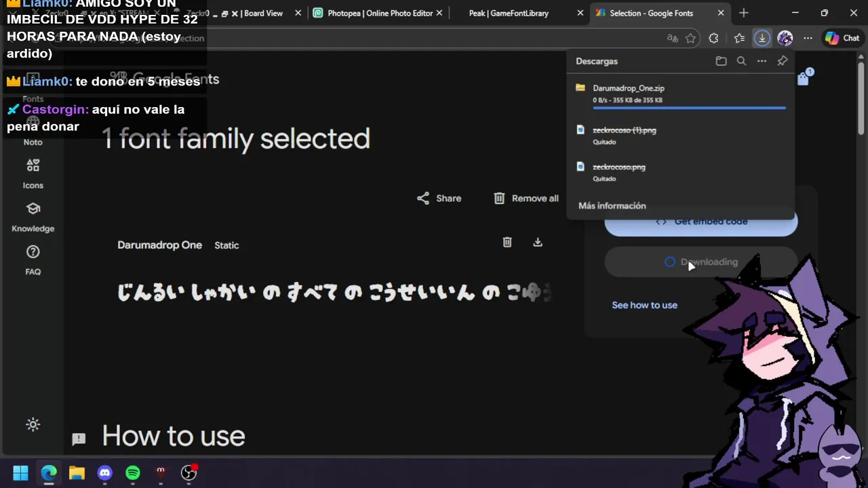
Task: Click 1 font family selected heading
Action: pos(236,139)
